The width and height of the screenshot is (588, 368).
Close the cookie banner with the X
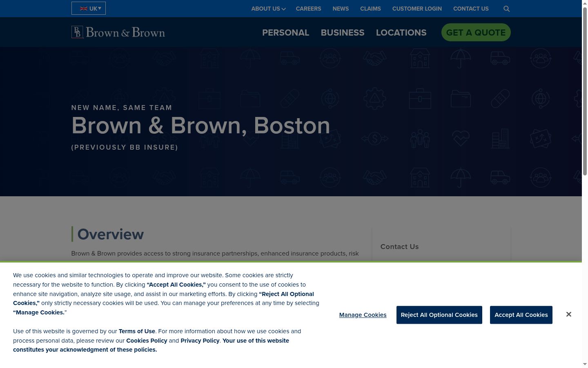[x=568, y=314]
